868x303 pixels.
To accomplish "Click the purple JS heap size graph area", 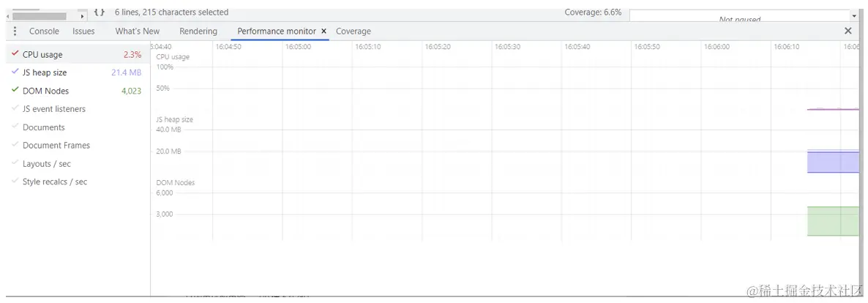I will point(833,162).
